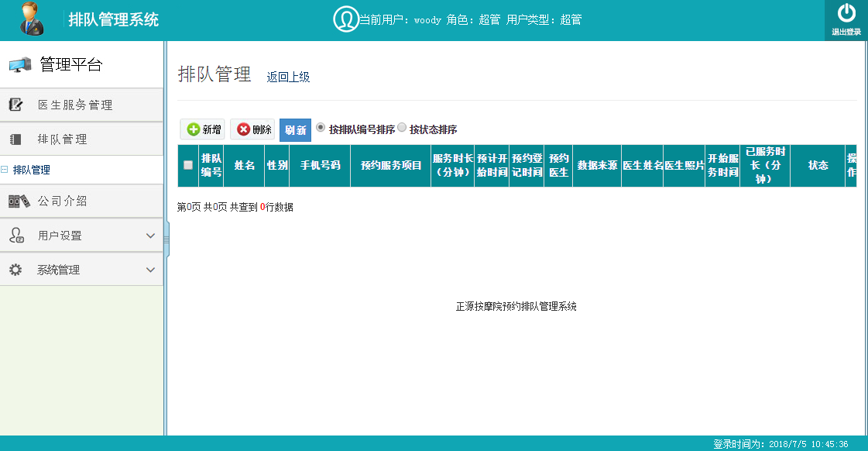Click the 返回上级 link
This screenshot has height=451, width=868.
[x=288, y=77]
